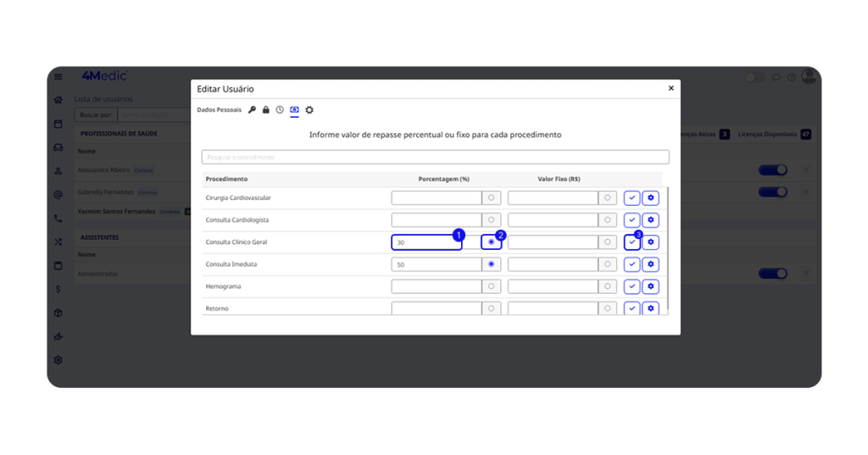Click the Pesquise o procedimento search field
Image resolution: width=868 pixels, height=455 pixels.
pos(435,158)
